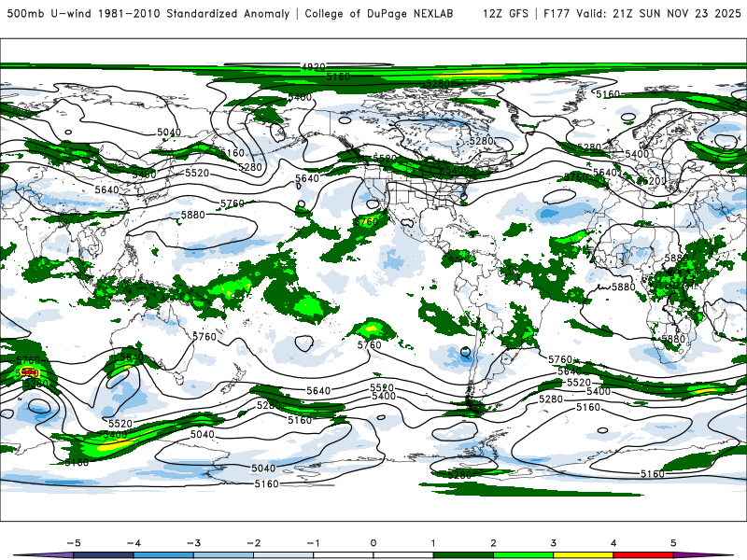The image size is (747, 560).
Task: Pick the yellow swatch between 3 and 4
Action: (x=583, y=555)
